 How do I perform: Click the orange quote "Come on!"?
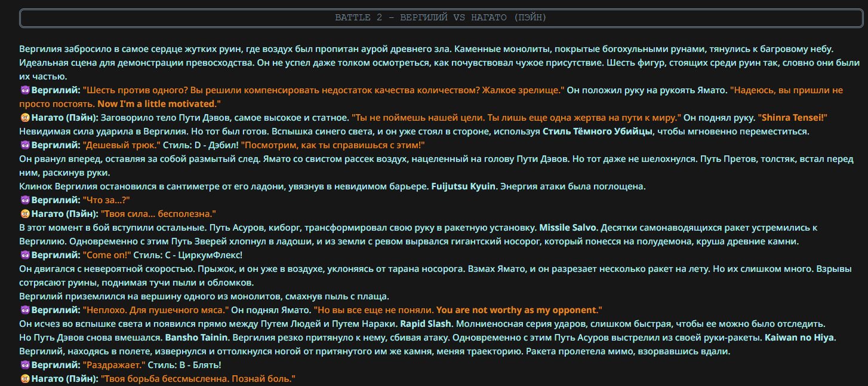(107, 255)
